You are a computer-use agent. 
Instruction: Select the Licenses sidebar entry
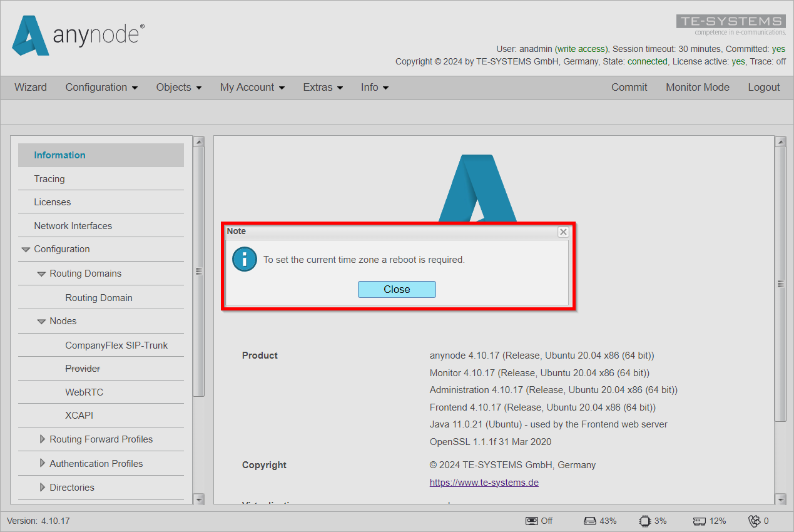pyautogui.click(x=51, y=202)
